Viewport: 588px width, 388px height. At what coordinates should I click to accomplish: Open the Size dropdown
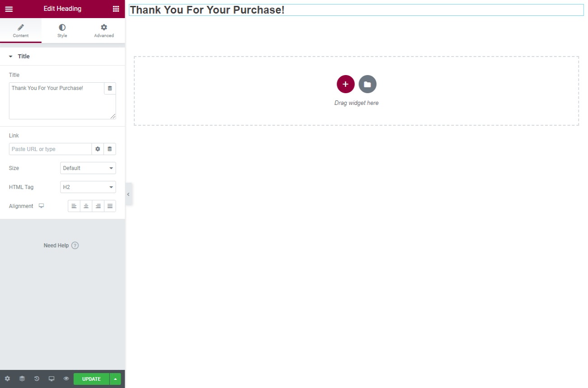[x=88, y=168]
